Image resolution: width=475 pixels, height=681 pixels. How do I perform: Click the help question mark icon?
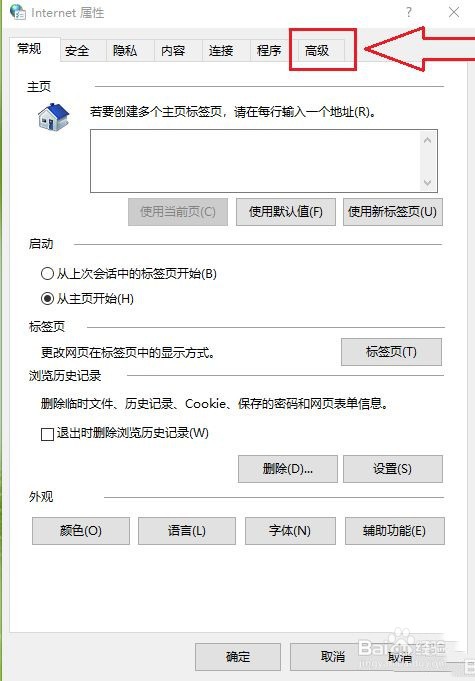pyautogui.click(x=409, y=12)
